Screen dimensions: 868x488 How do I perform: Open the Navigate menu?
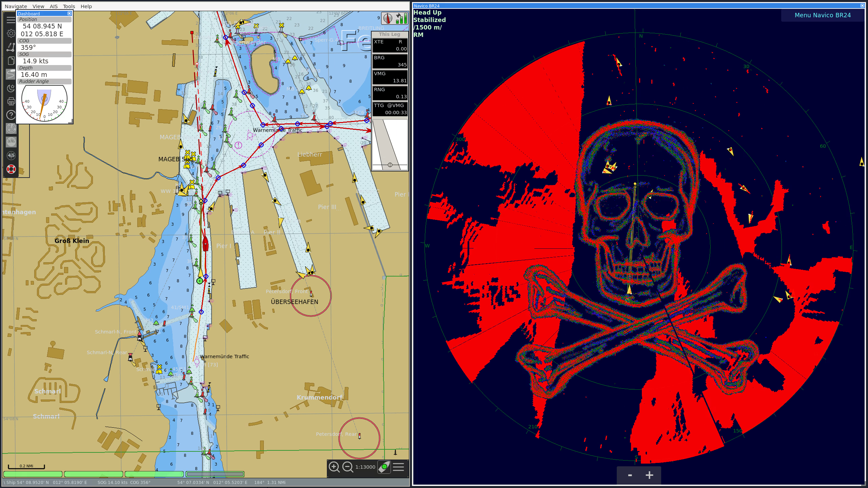16,6
